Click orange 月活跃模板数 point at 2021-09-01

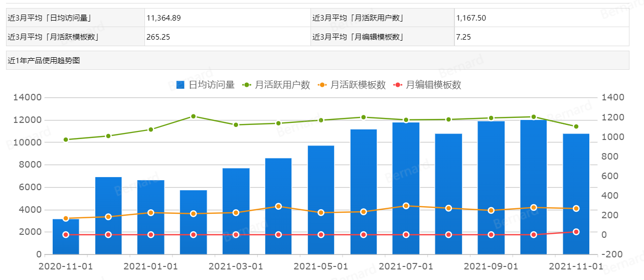point(491,211)
